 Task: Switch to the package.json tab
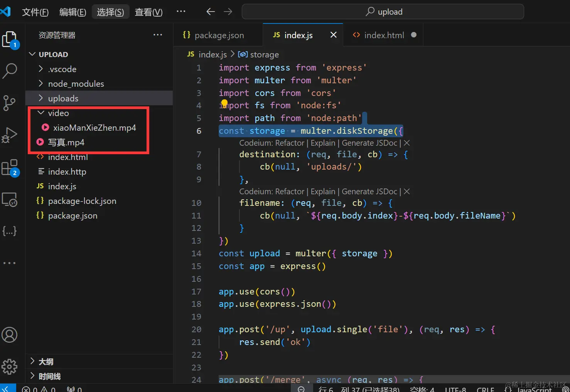pos(218,35)
